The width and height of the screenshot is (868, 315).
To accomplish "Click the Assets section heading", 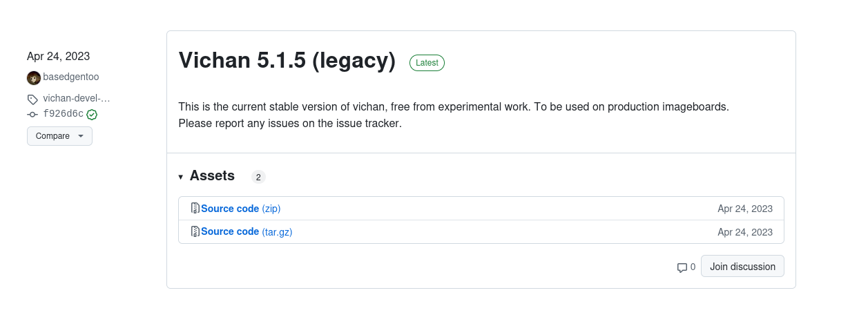I will point(212,175).
